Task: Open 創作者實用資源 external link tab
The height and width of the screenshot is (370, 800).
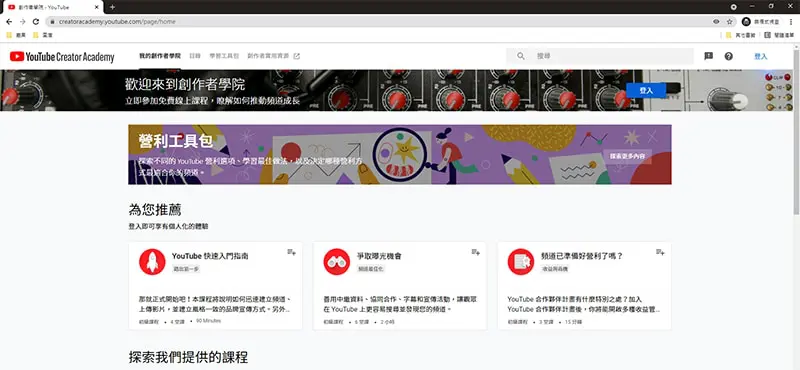Action: [273, 56]
